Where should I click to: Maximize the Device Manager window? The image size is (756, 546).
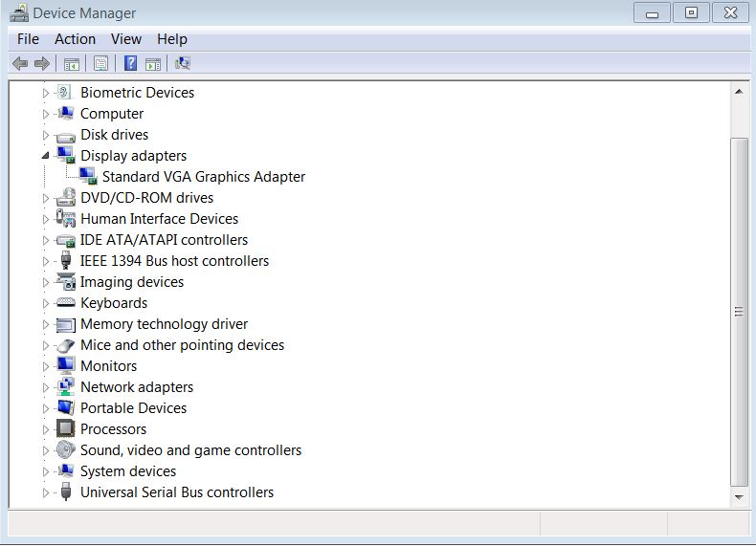click(691, 13)
